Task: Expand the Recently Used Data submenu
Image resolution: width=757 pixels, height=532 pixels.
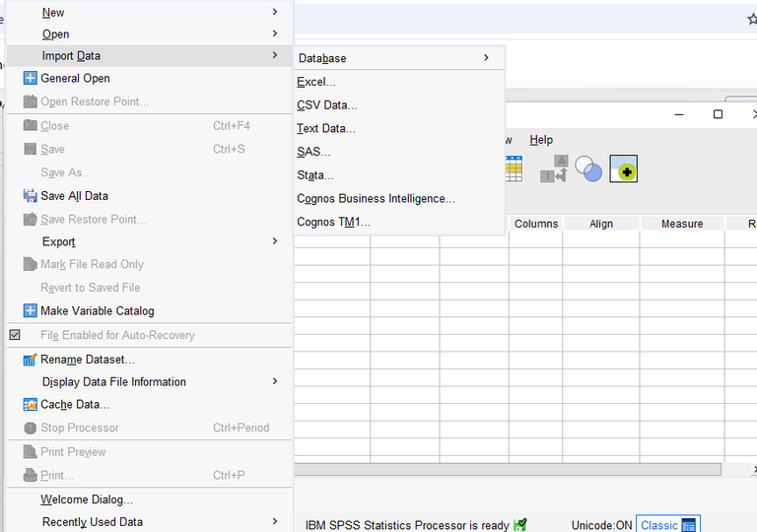Action: (275, 521)
